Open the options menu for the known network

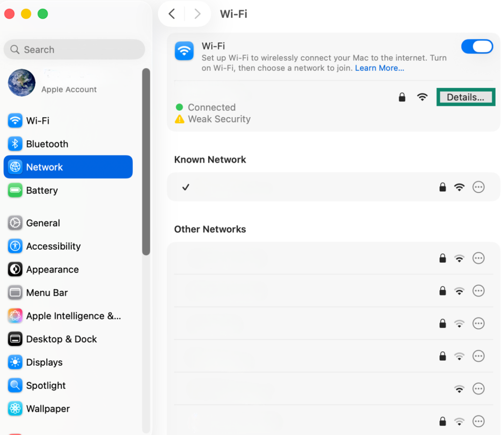(x=478, y=187)
